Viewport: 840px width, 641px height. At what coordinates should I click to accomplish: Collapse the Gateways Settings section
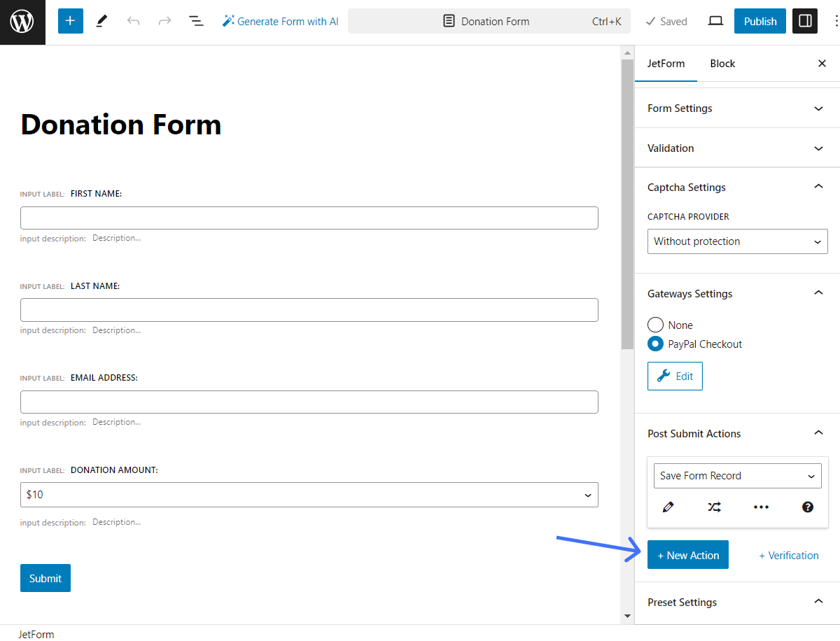(x=818, y=293)
